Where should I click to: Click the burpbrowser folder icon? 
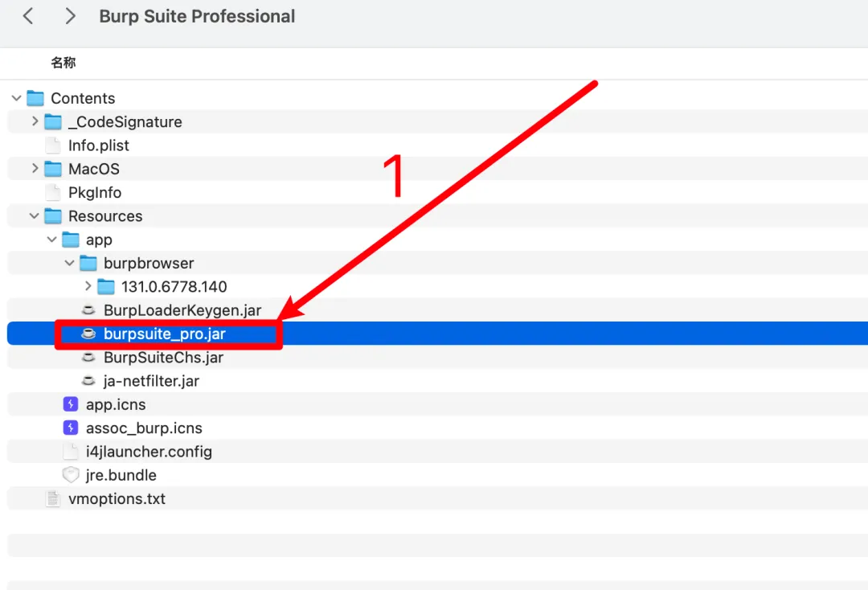88,263
